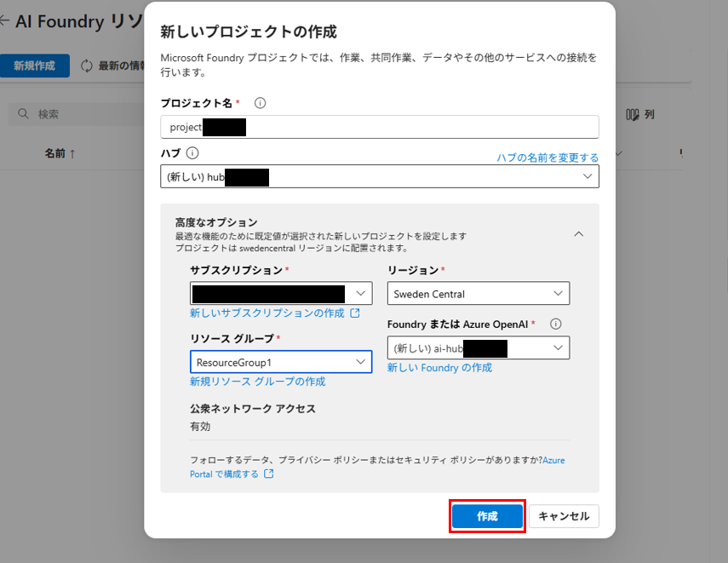
Task: Click external link icon after 新しいサブスクリプションの作成
Action: tap(355, 313)
